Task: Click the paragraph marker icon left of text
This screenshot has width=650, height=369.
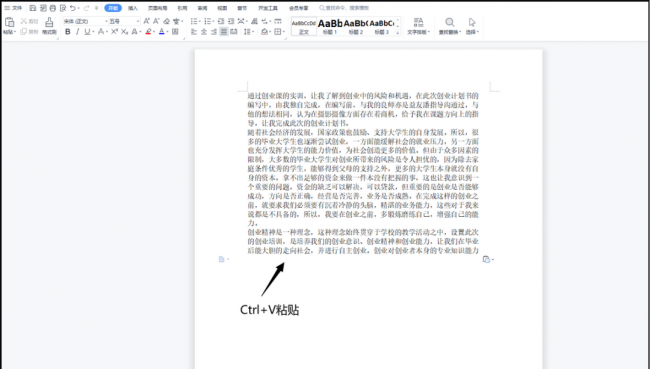Action: coord(222,260)
